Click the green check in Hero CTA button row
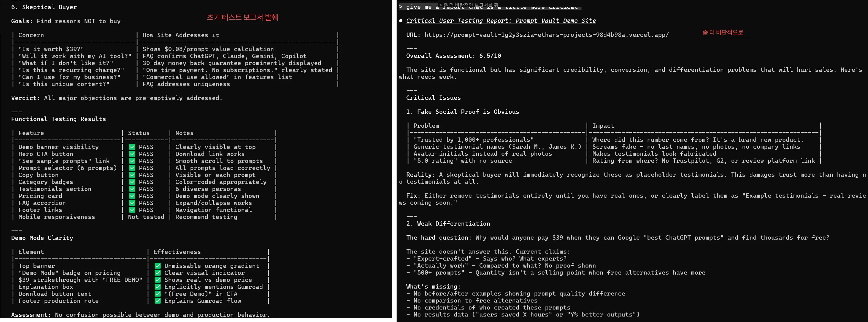Screen dimensions: 868x322 pyautogui.click(x=132, y=154)
